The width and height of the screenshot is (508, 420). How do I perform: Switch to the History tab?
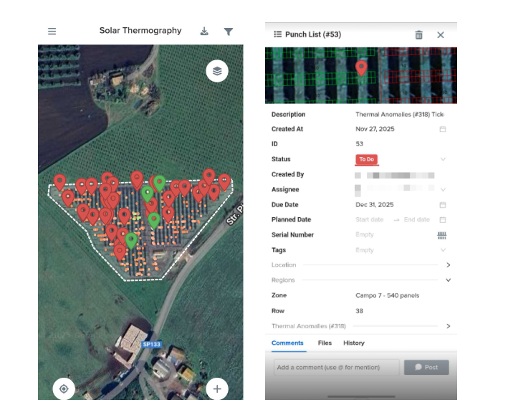click(354, 343)
